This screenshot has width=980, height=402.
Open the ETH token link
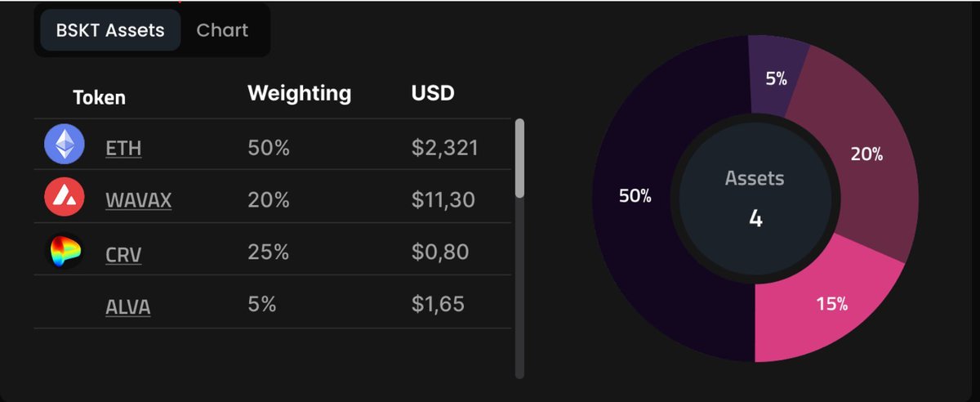click(x=123, y=149)
